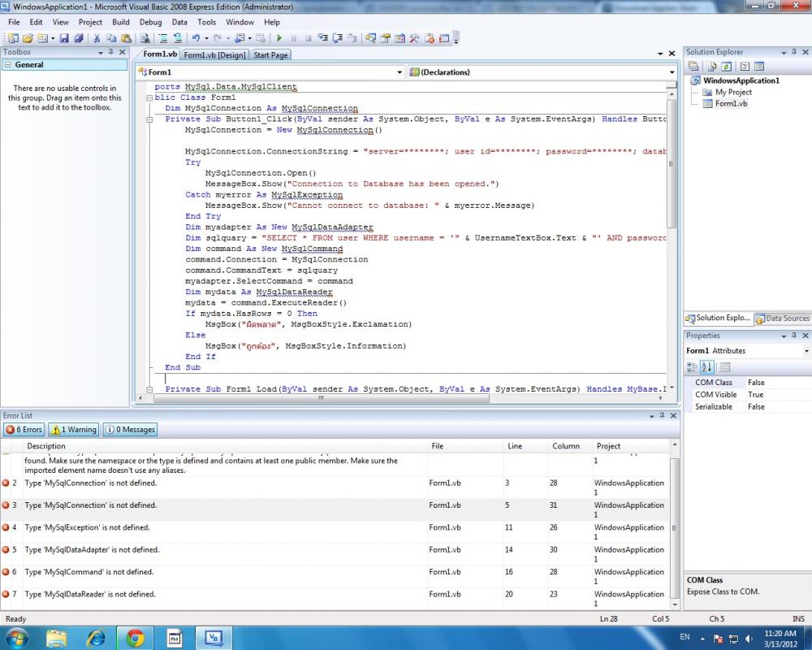Comment out the selected lines icon
Screen dimensions: 812x650
(x=163, y=38)
